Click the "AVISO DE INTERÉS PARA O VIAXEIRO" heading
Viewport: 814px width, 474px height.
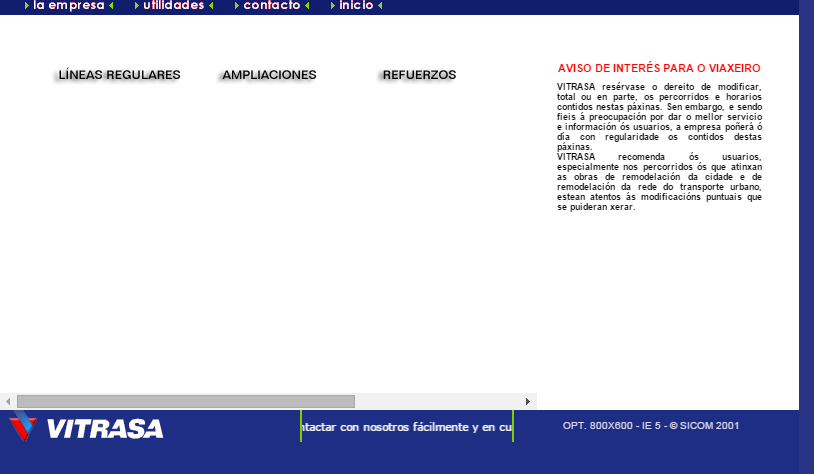pyautogui.click(x=659, y=68)
